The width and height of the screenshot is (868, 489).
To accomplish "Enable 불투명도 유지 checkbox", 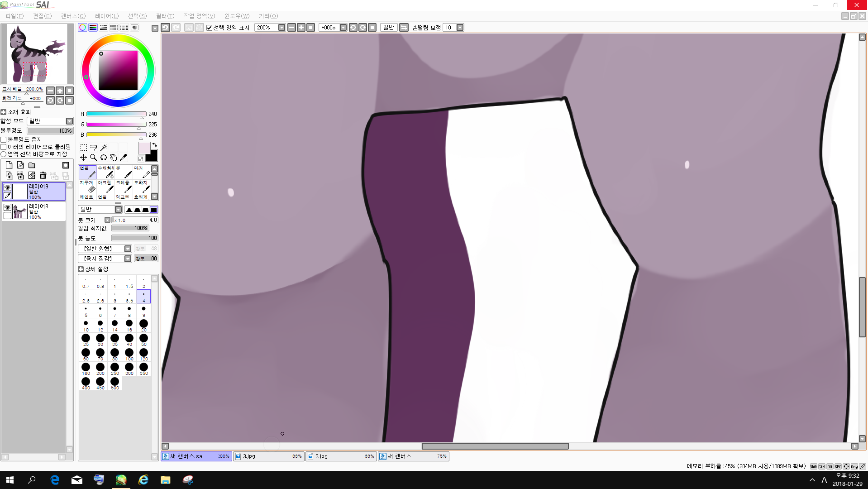I will [x=4, y=139].
